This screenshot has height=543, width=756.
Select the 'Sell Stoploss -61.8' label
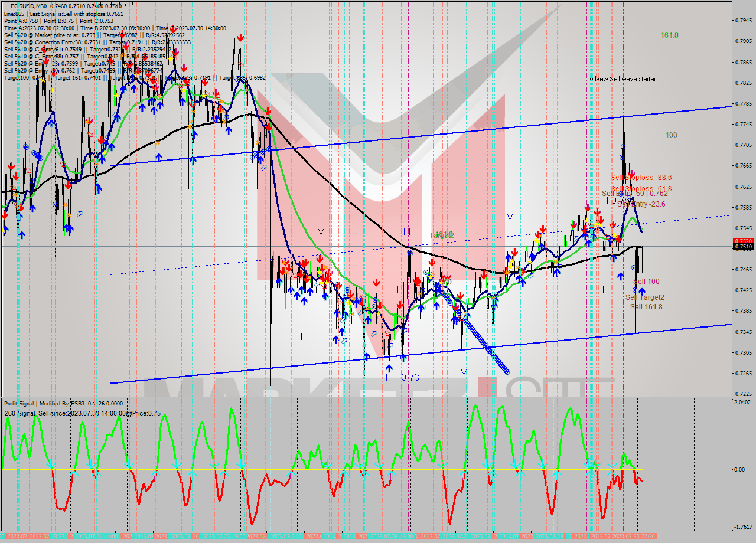(x=641, y=189)
